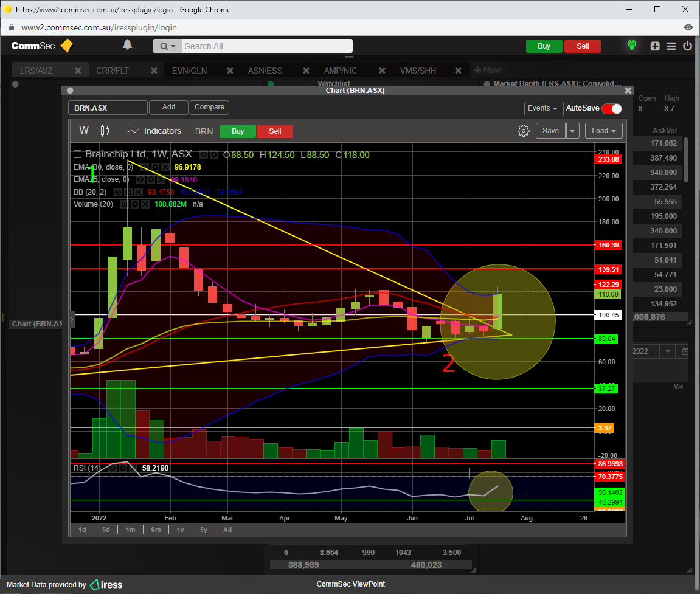Remove the EMA (30, close, 0) indicator
The image size is (700, 594).
tap(165, 167)
